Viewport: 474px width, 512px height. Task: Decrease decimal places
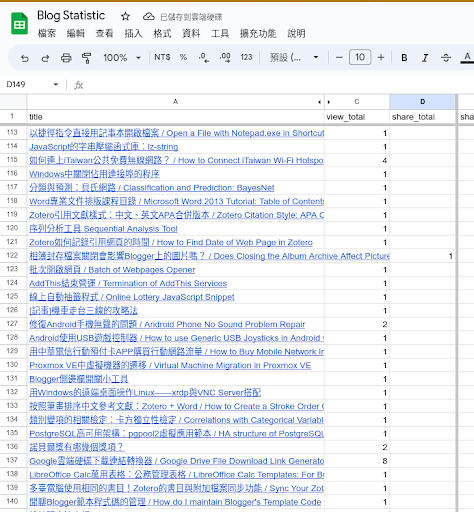click(x=204, y=58)
